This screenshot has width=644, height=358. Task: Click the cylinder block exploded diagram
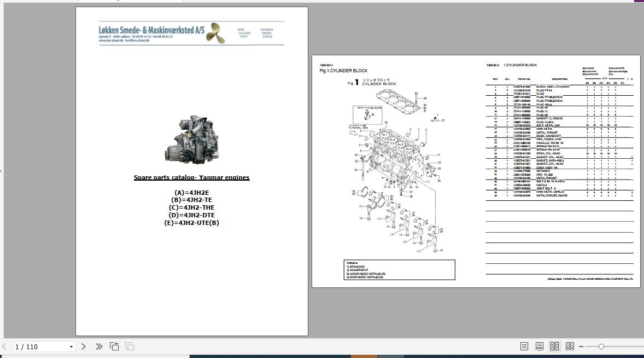click(x=397, y=171)
